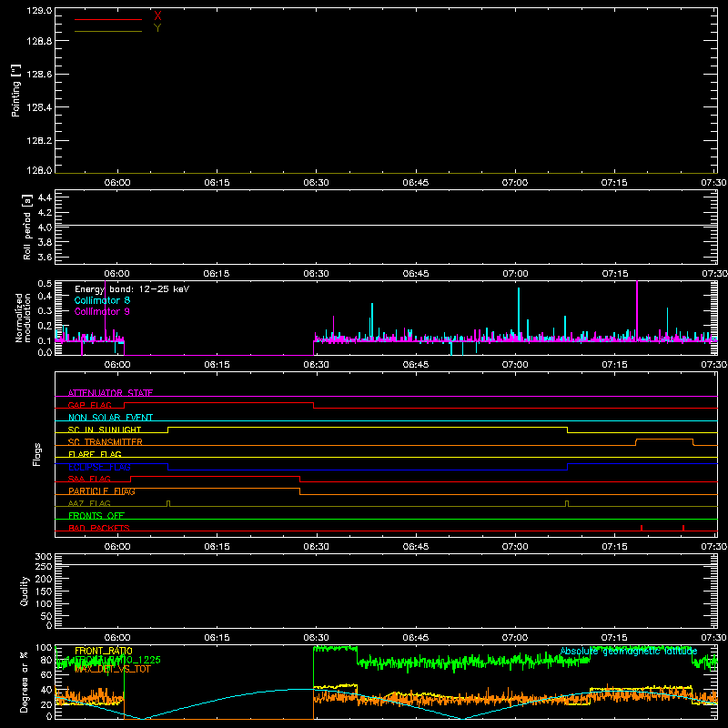Select the ATTENUATOR_STATE flag label
Image resolution: width=728 pixels, height=728 pixels.
tap(110, 393)
